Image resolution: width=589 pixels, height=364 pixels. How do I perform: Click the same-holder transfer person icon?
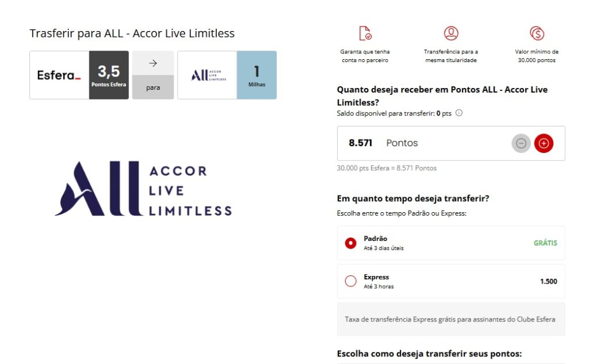(452, 33)
